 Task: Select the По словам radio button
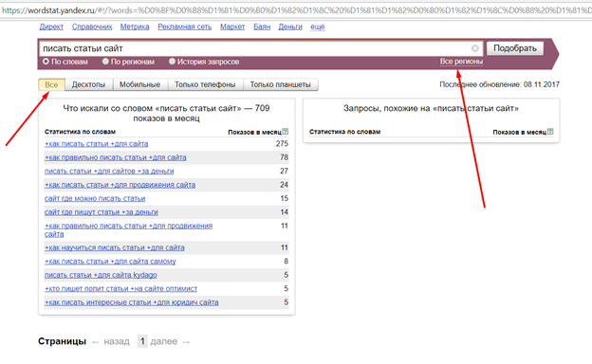tap(46, 61)
